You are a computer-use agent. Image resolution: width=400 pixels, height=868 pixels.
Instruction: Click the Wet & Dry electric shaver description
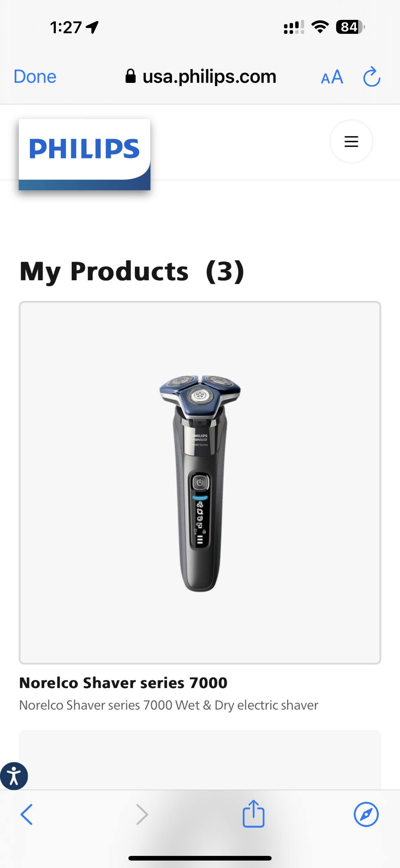(x=169, y=705)
